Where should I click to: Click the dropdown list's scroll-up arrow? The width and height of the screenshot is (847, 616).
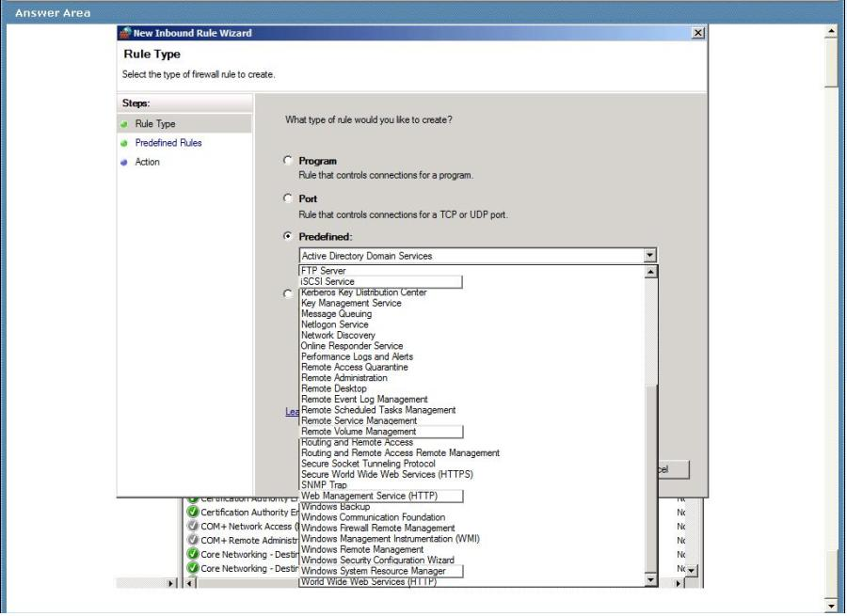(x=651, y=272)
